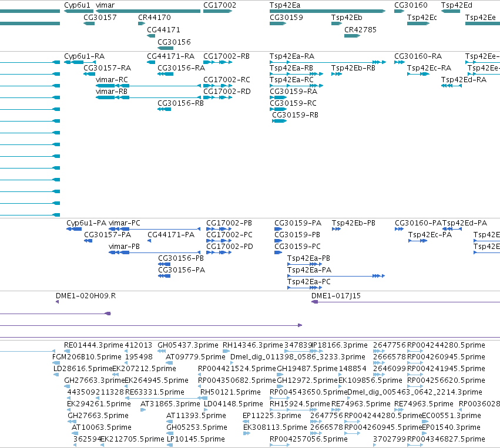
Task: Select the CG44171-RA transcript
Action: (x=151, y=62)
